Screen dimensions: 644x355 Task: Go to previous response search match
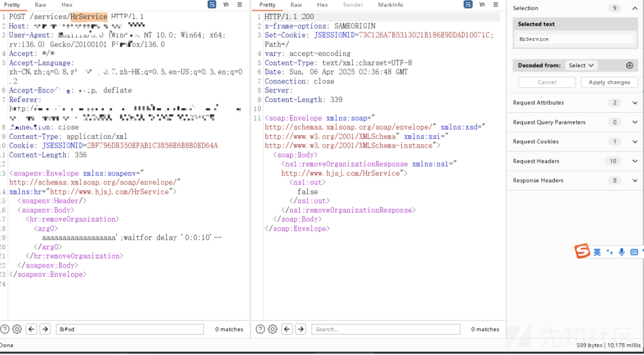tap(287, 329)
